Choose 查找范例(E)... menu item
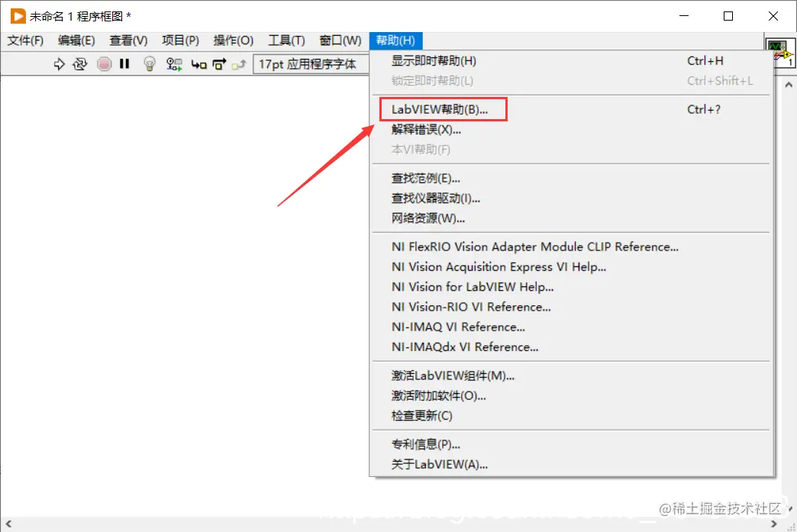The height and width of the screenshot is (532, 797). [573, 179]
